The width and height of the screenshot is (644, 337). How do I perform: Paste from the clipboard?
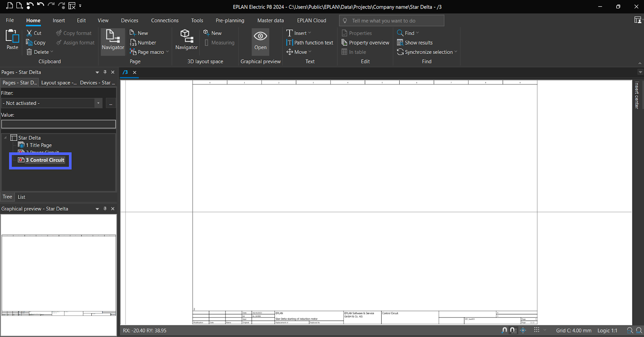12,40
